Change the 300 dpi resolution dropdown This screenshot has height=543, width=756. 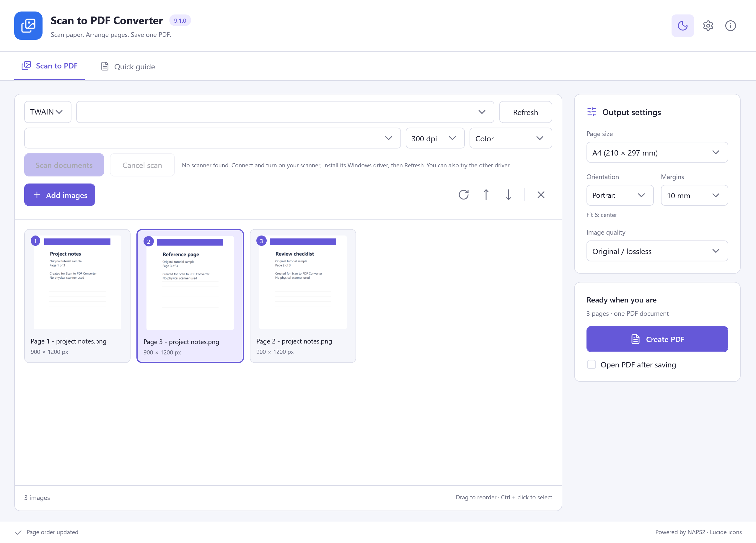pyautogui.click(x=435, y=138)
